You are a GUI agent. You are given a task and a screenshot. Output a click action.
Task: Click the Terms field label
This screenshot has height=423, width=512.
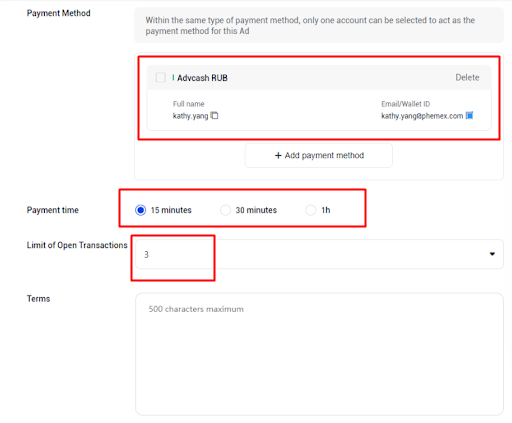coord(38,298)
